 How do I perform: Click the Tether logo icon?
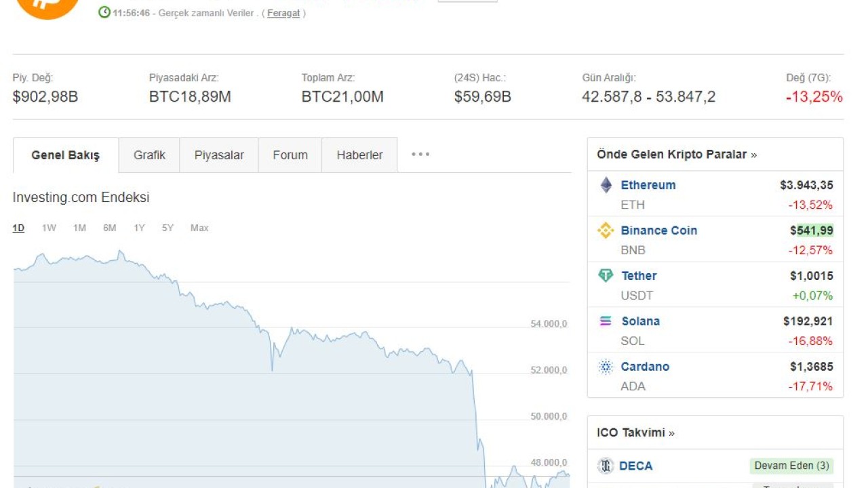(x=606, y=276)
